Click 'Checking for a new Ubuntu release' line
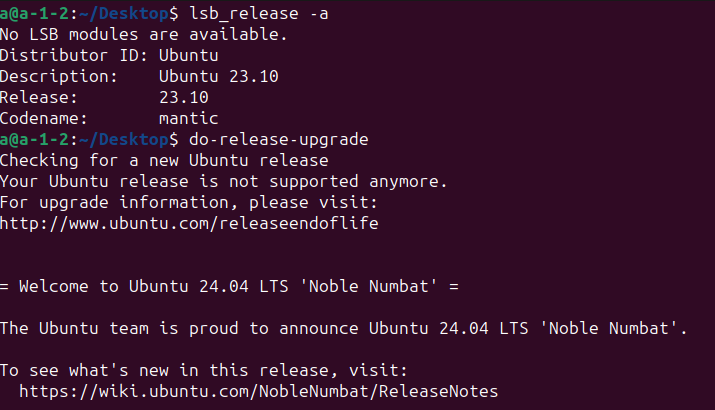Screen dimensions: 715x410 click(x=164, y=161)
